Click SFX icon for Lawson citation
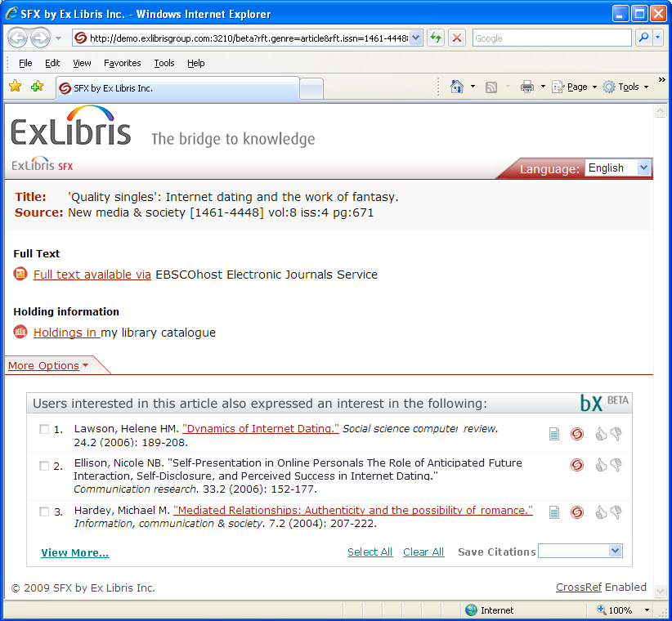 point(577,434)
